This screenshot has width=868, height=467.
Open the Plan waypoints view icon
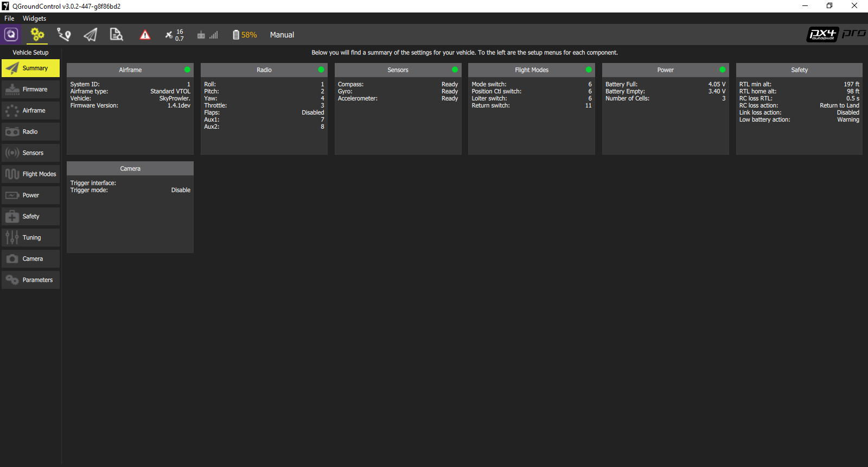click(64, 35)
